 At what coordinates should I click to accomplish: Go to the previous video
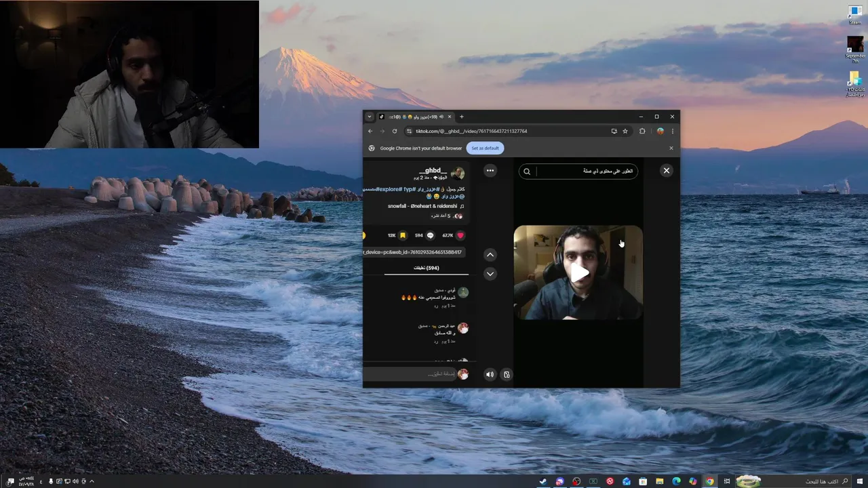(x=490, y=255)
